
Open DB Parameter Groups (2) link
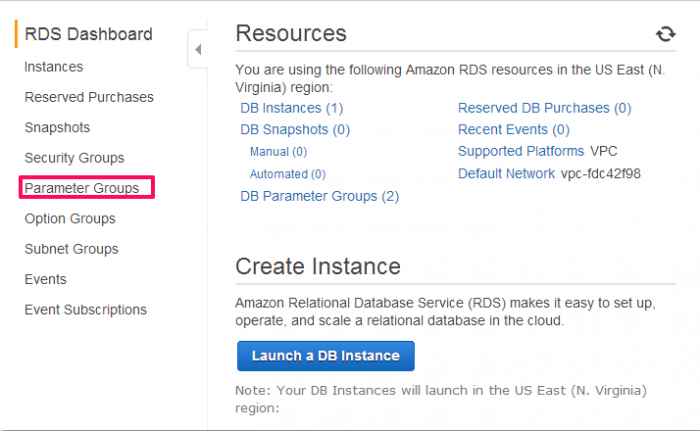click(x=320, y=196)
